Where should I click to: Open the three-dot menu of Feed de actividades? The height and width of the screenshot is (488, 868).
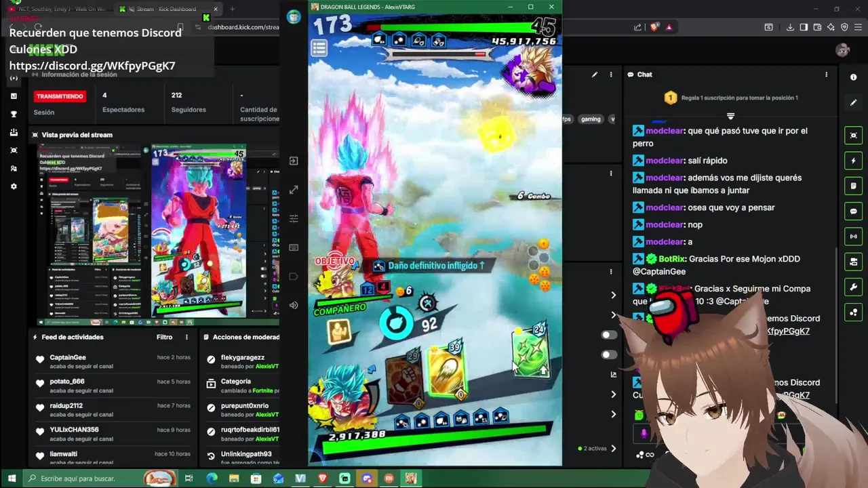tap(187, 337)
